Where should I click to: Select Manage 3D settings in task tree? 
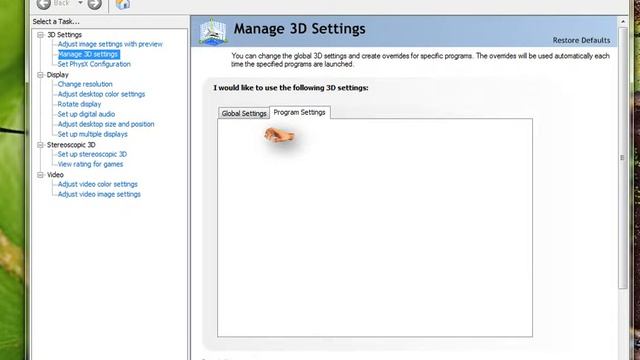tap(88, 54)
